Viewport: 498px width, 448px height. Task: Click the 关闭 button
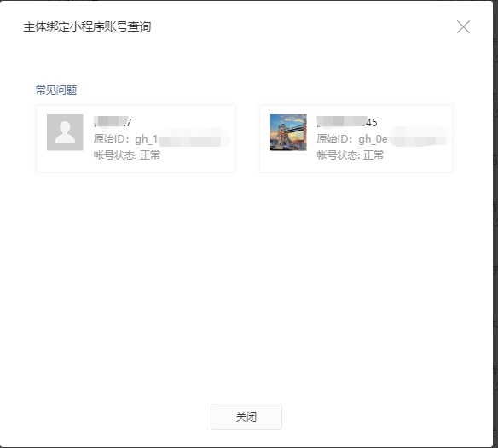point(246,417)
